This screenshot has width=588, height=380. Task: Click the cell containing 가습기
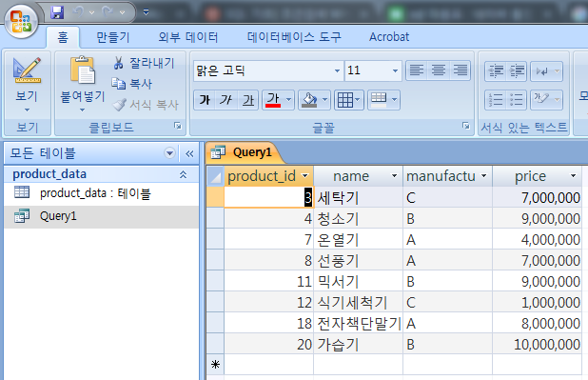click(358, 345)
